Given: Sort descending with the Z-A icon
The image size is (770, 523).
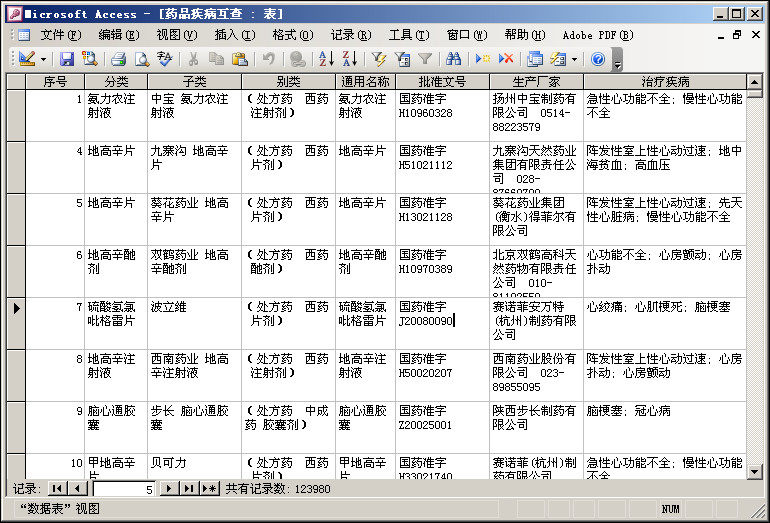Looking at the screenshot, I should tap(350, 59).
